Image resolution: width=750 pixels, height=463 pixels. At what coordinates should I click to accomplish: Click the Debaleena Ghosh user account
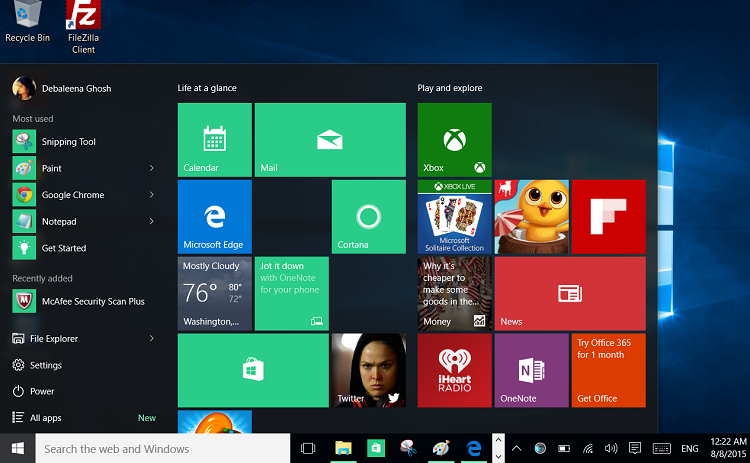point(62,88)
